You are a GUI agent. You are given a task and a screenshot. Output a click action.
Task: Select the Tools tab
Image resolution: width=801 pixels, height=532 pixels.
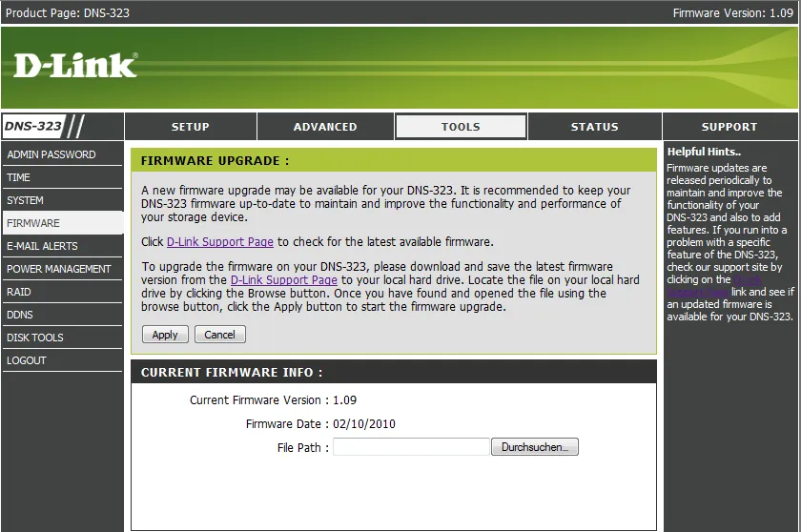(x=461, y=127)
